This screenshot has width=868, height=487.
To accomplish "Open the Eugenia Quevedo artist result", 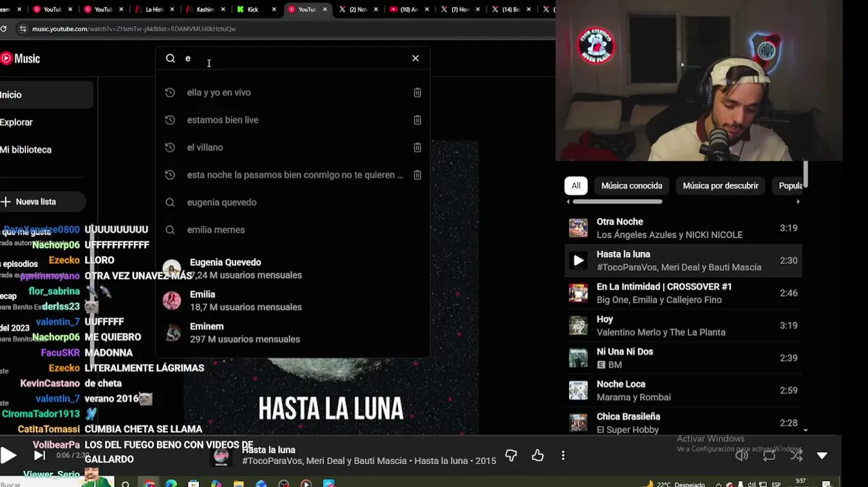I will point(292,269).
